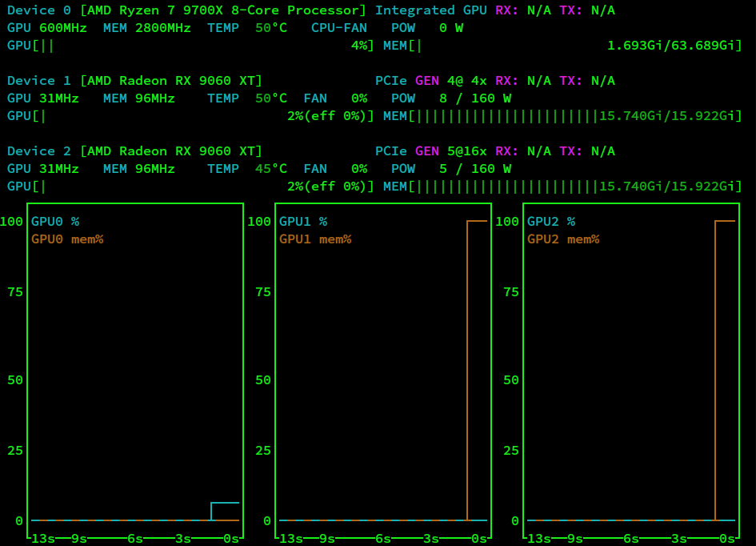Click the 'GPU0 %' legend label

(55, 222)
